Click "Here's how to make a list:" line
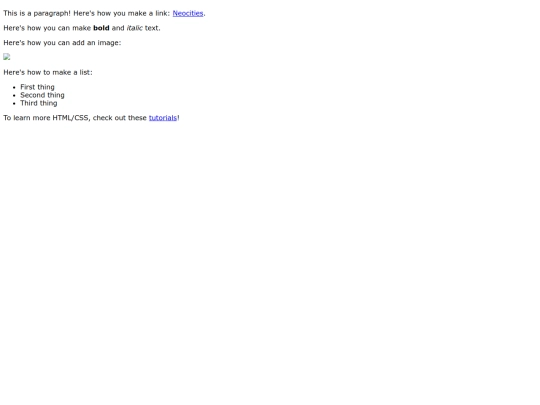Screen dimensions: 540x405 pos(48,72)
